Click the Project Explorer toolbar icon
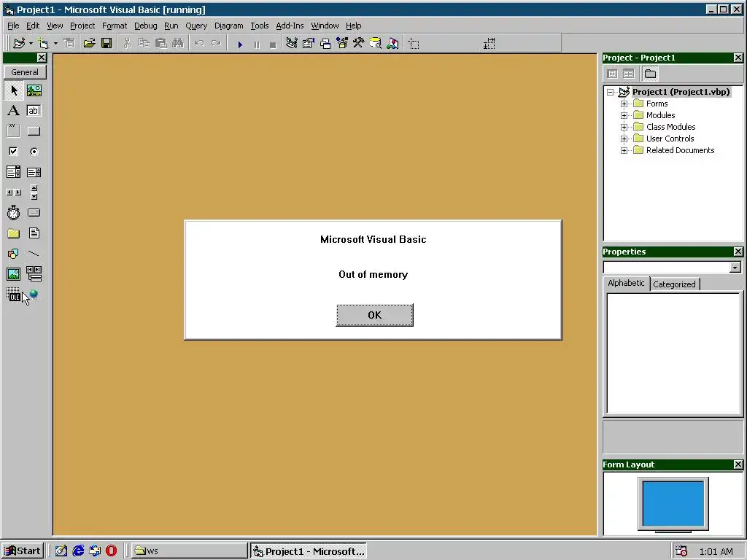The width and height of the screenshot is (747, 560). pos(292,43)
